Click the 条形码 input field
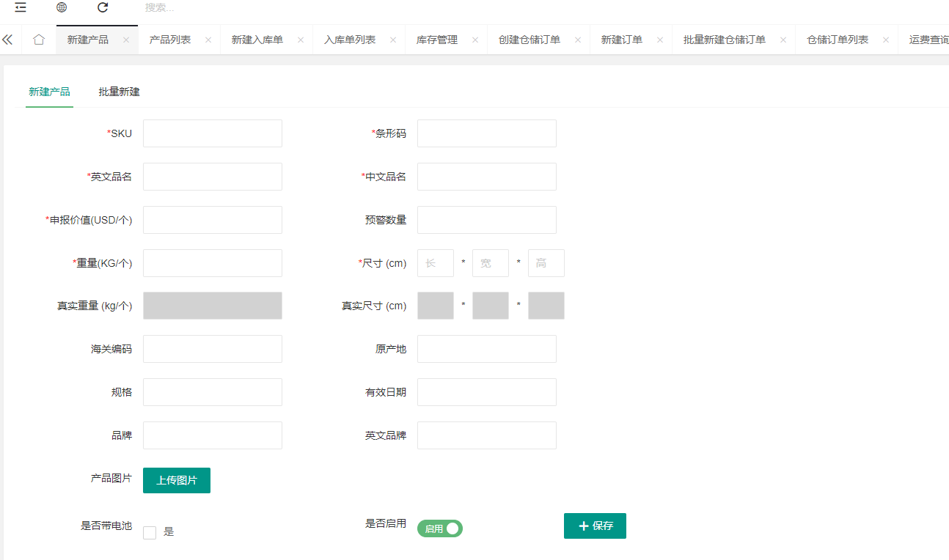 (x=486, y=133)
